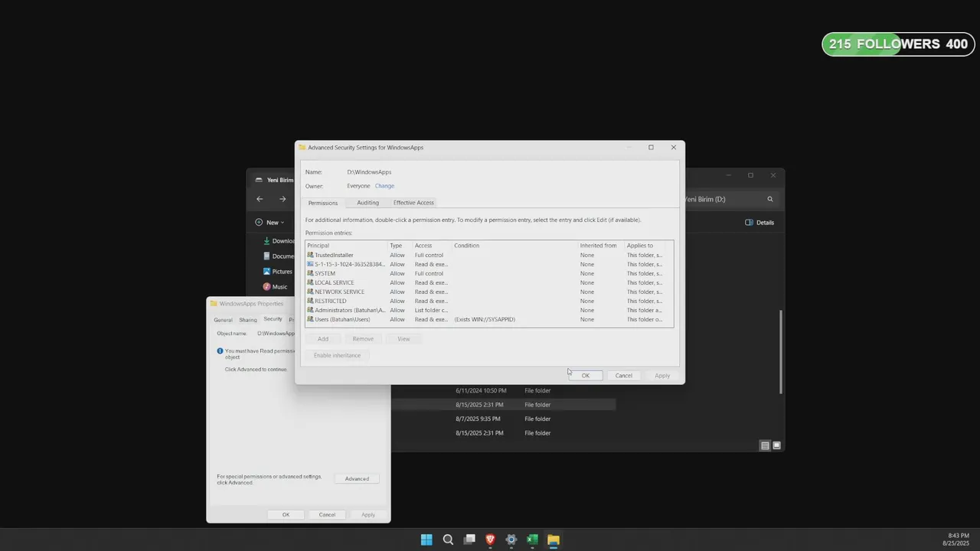Click the TrustedInstaller group icon

(x=310, y=255)
